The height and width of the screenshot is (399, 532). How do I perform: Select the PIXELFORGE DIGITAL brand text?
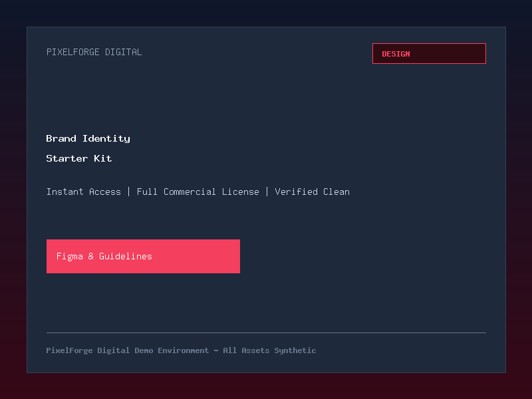coord(94,52)
